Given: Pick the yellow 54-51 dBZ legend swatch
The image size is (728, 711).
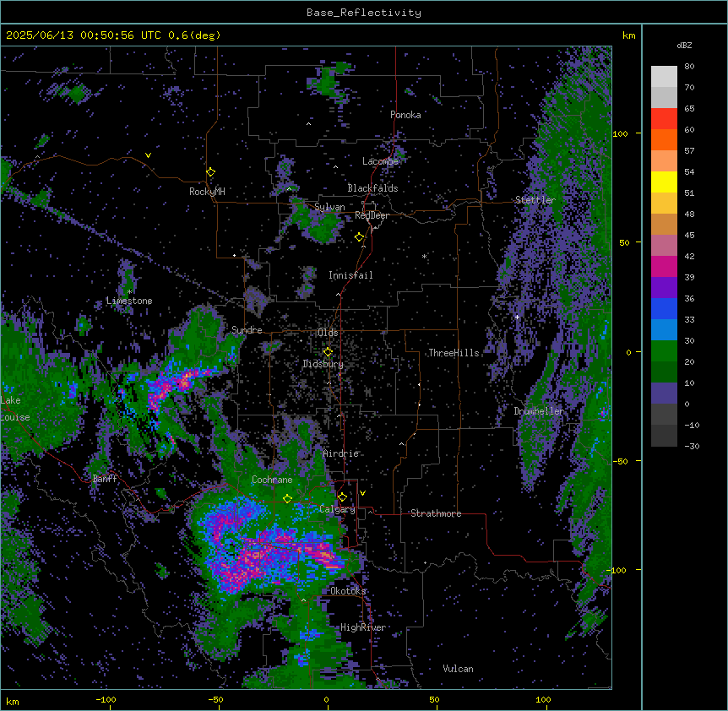Looking at the screenshot, I should (664, 182).
